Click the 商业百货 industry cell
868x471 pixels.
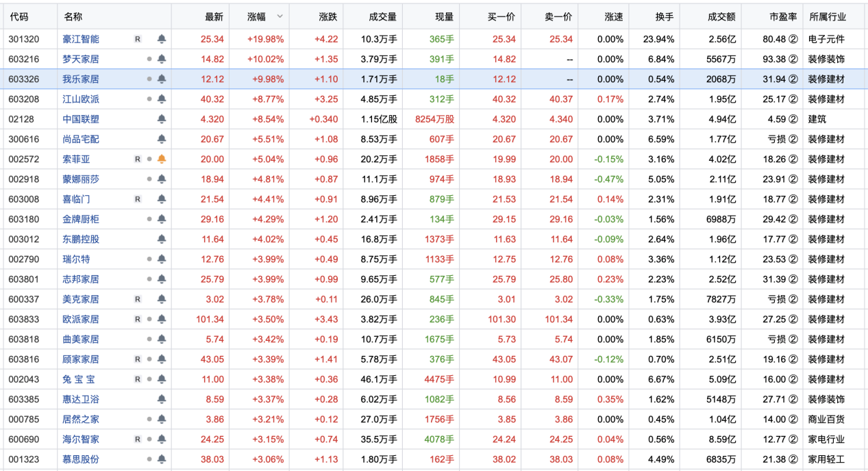pos(827,419)
